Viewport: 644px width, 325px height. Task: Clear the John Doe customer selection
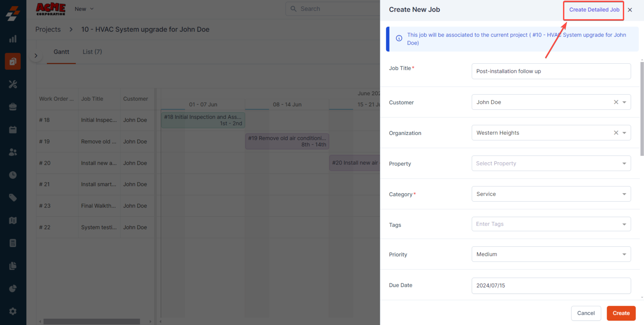click(616, 102)
